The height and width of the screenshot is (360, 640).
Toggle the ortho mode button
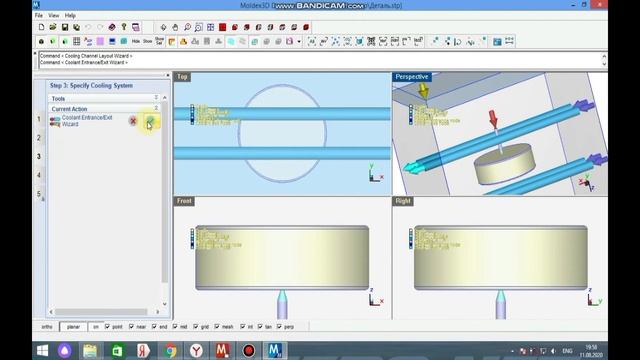pyautogui.click(x=47, y=327)
